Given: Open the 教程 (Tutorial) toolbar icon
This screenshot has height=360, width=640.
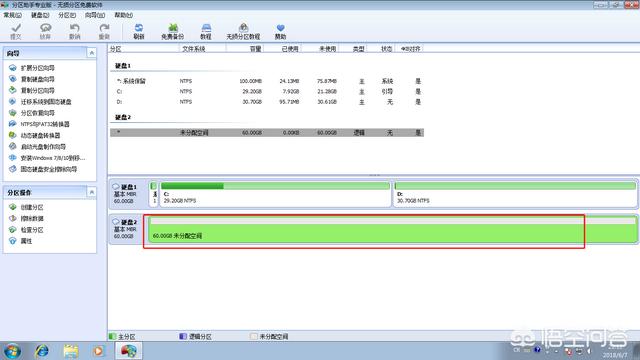Looking at the screenshot, I should tap(206, 31).
